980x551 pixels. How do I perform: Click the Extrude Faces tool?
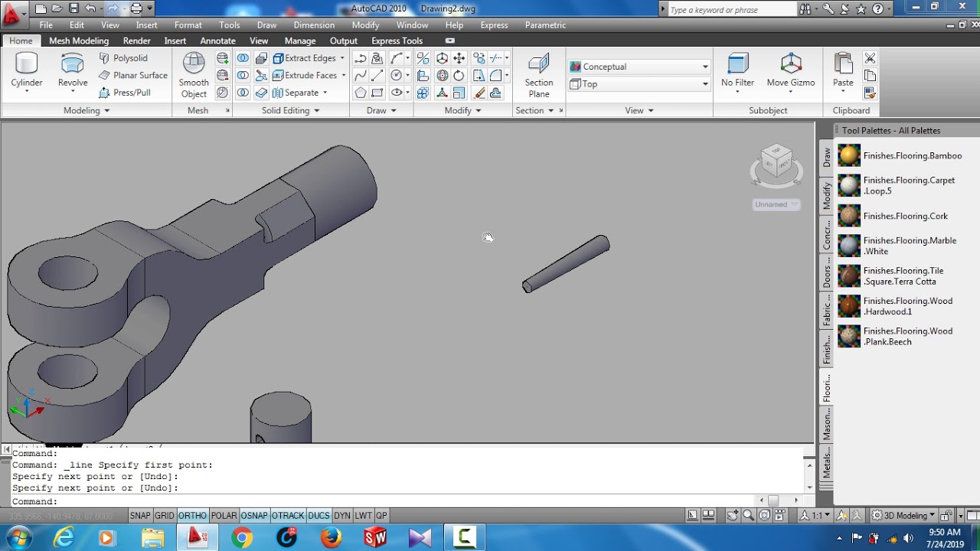tap(305, 75)
